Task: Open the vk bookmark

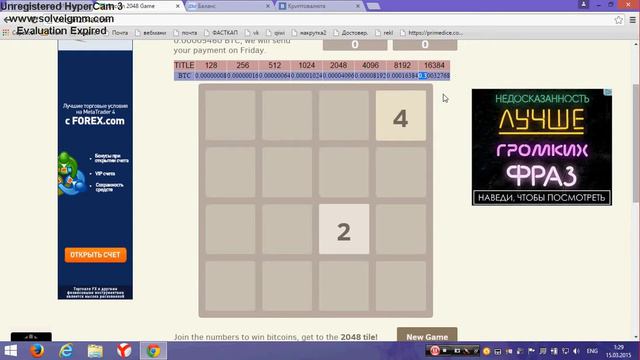Action: 252,33
